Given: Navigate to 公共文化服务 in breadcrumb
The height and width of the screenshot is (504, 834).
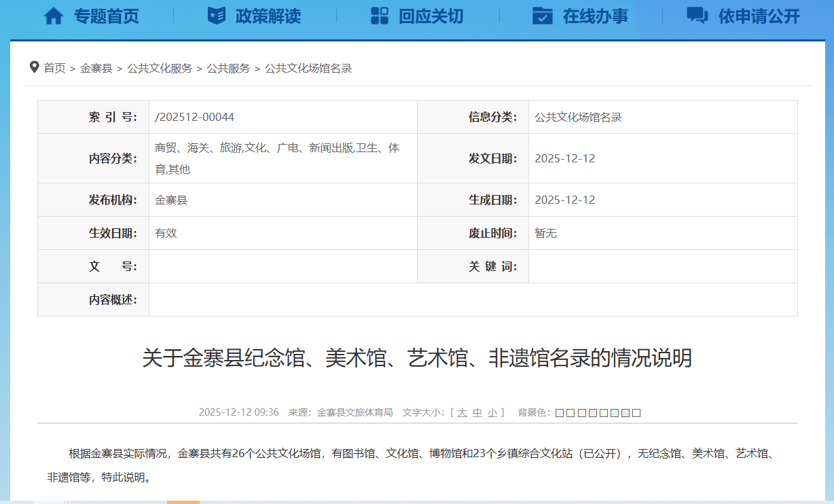Looking at the screenshot, I should pyautogui.click(x=160, y=68).
